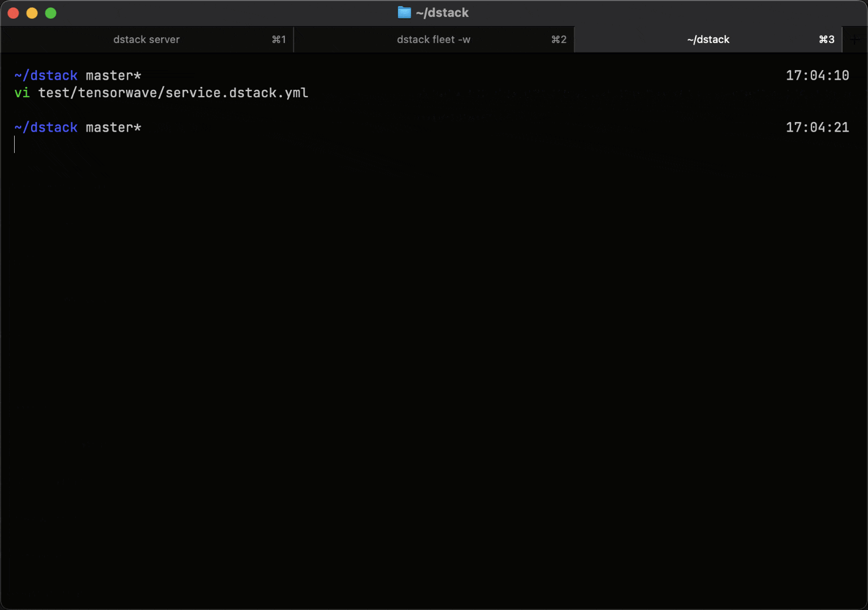Click the ~/dstack window title text
Screen dimensions: 868x610
point(442,12)
